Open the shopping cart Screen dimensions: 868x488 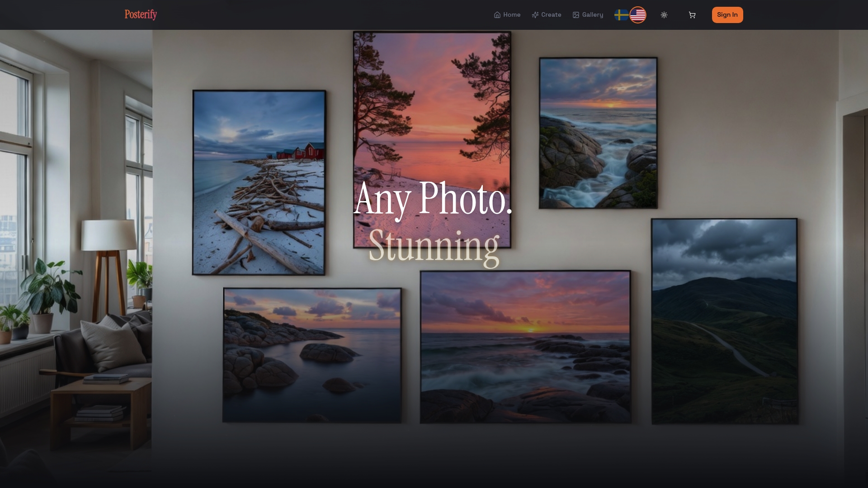692,15
